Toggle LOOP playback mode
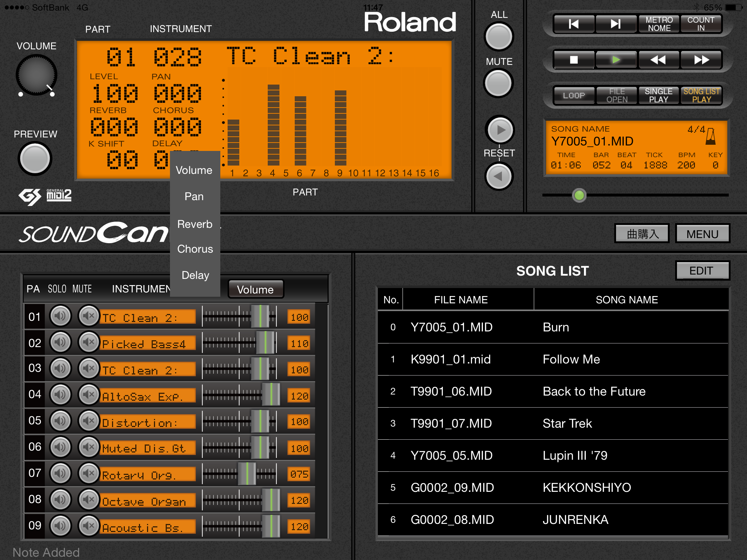 tap(574, 96)
